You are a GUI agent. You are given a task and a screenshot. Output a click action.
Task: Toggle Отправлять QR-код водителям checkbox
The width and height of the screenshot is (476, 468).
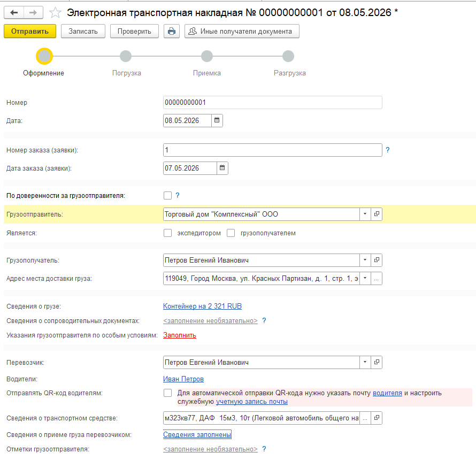[x=167, y=393]
